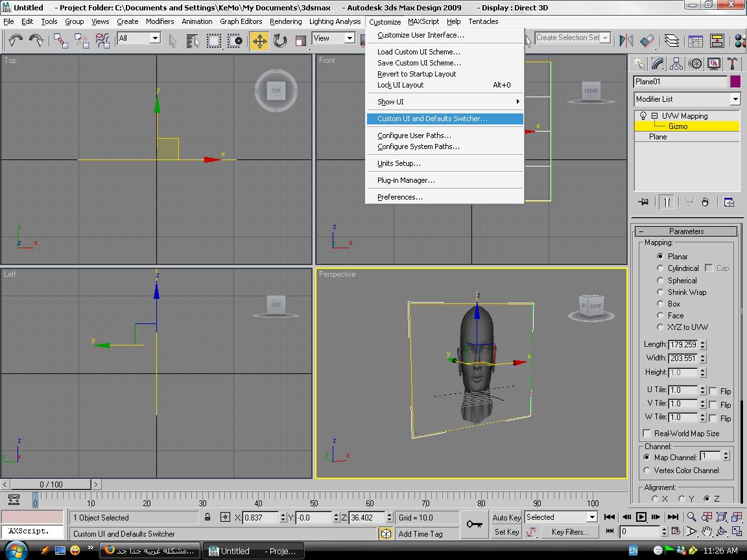This screenshot has height=560, width=747.
Task: Increase the Length spinner value
Action: [703, 342]
